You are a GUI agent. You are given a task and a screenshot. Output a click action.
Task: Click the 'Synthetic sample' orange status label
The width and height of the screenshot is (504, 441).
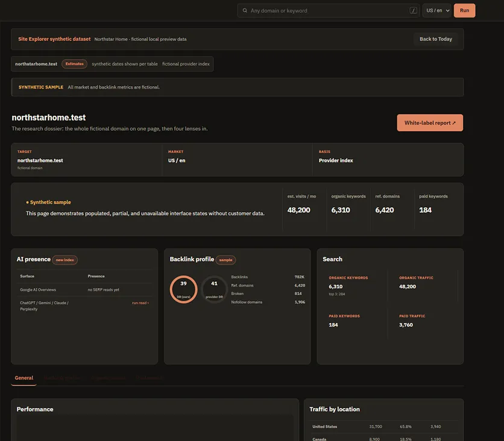[x=49, y=202]
